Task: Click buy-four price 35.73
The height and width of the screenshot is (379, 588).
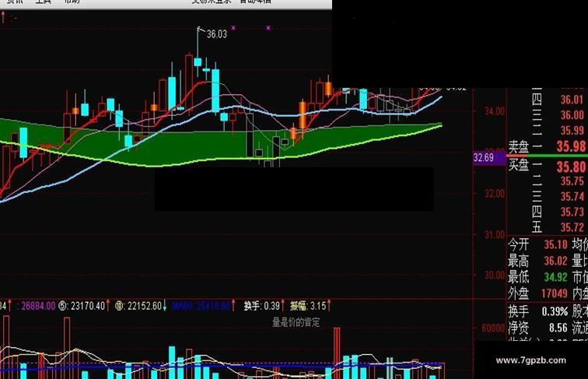Action: [572, 212]
